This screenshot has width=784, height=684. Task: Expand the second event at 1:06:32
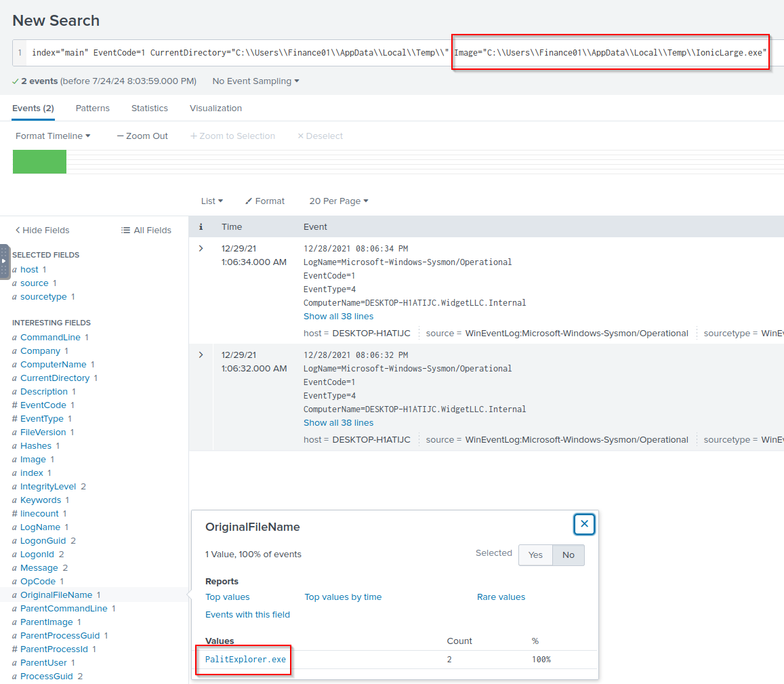[x=201, y=355]
